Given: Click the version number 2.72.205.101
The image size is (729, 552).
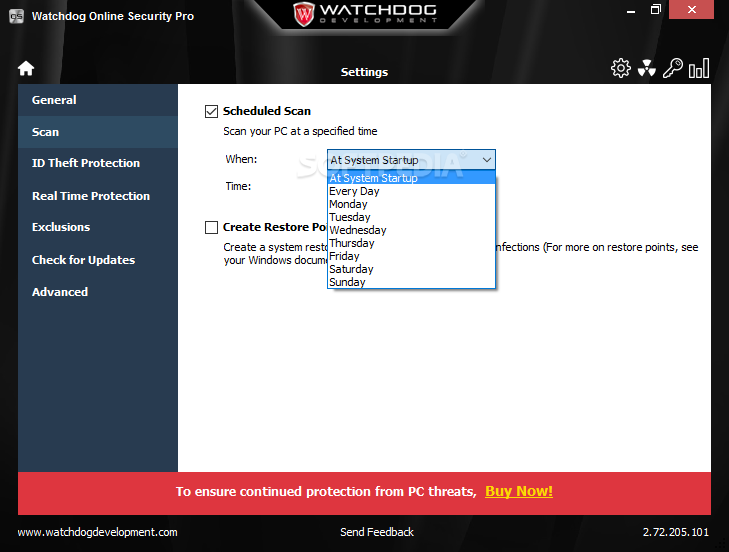Looking at the screenshot, I should (x=676, y=532).
